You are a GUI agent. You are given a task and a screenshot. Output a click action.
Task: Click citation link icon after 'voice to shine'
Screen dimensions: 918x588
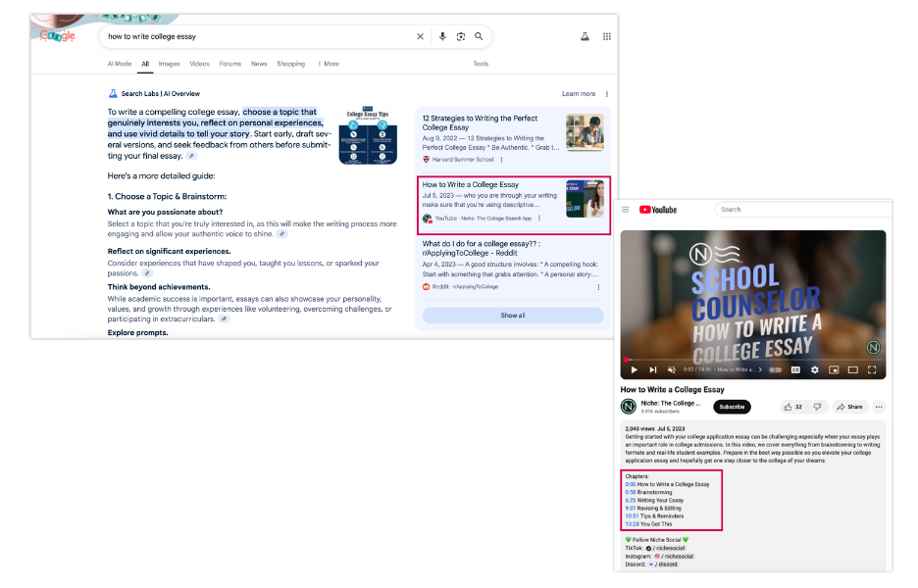pos(282,234)
